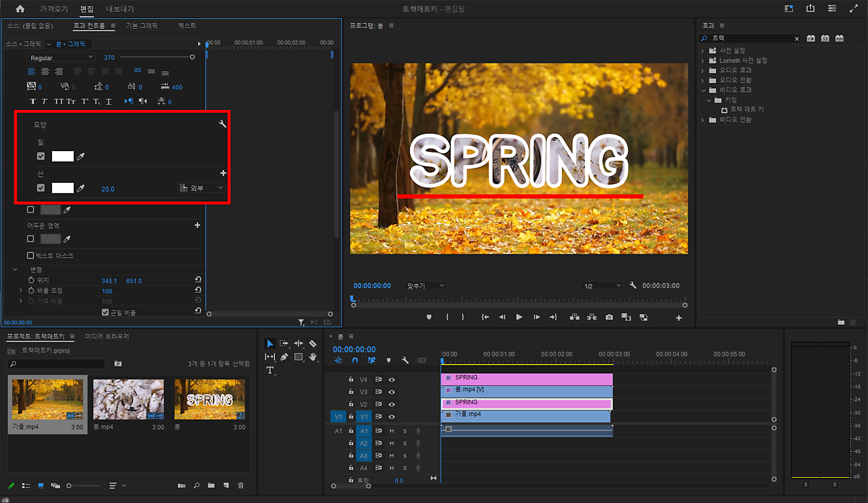This screenshot has width=868, height=503.
Task: Open the 맞추기 zoom level dropdown
Action: tap(425, 285)
